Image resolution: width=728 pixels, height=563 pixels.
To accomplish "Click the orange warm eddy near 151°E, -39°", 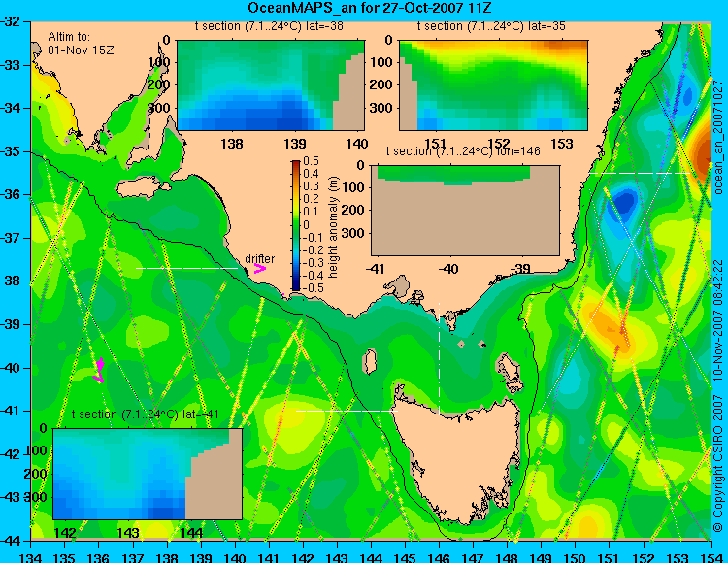I will pos(612,327).
